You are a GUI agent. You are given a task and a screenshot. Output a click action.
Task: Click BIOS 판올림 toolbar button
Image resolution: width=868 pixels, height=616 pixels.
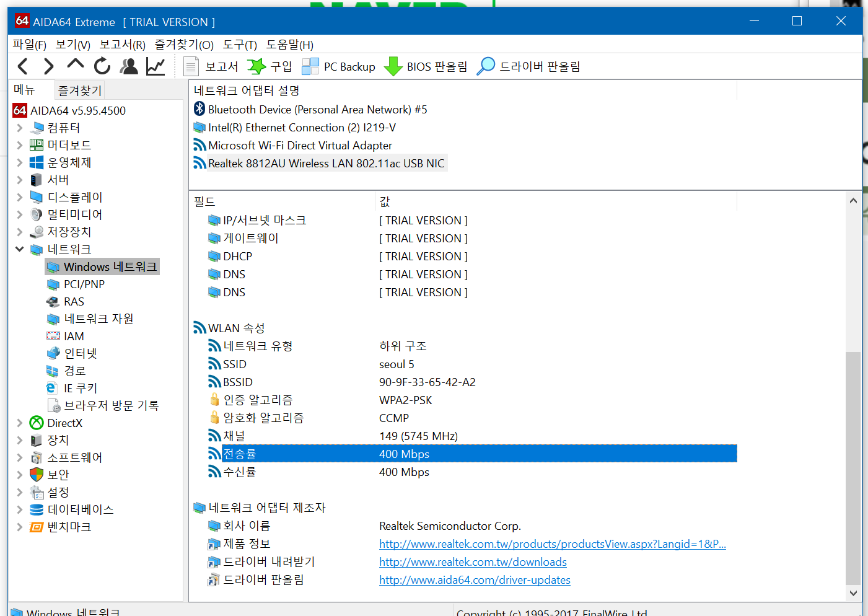coord(426,66)
